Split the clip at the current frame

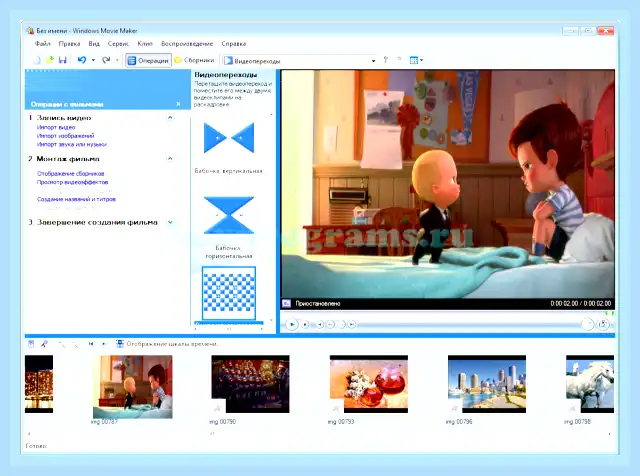click(x=587, y=324)
